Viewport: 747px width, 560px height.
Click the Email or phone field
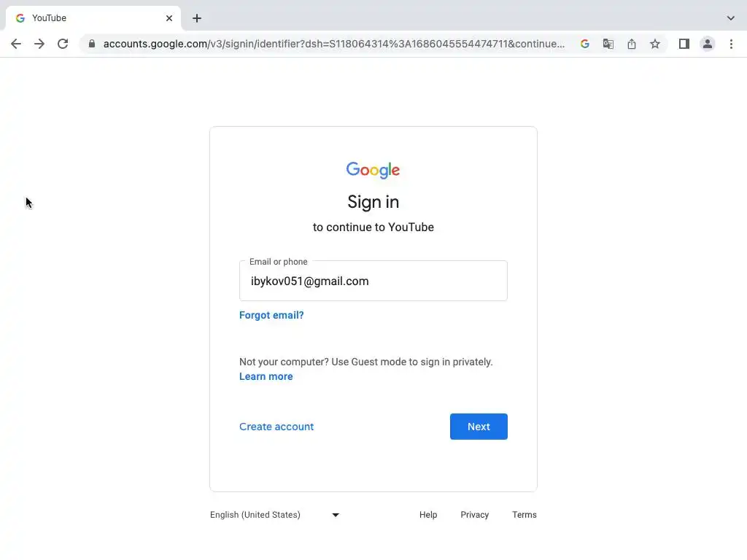[373, 281]
